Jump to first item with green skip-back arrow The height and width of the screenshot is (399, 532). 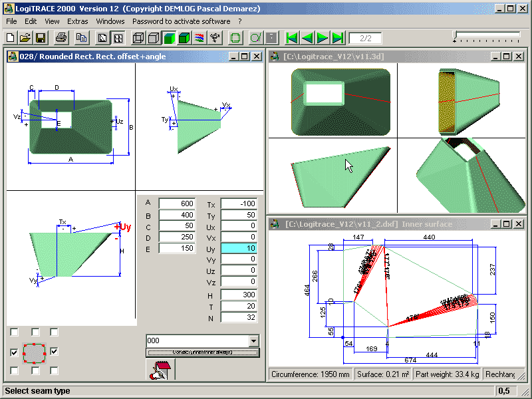[292, 38]
